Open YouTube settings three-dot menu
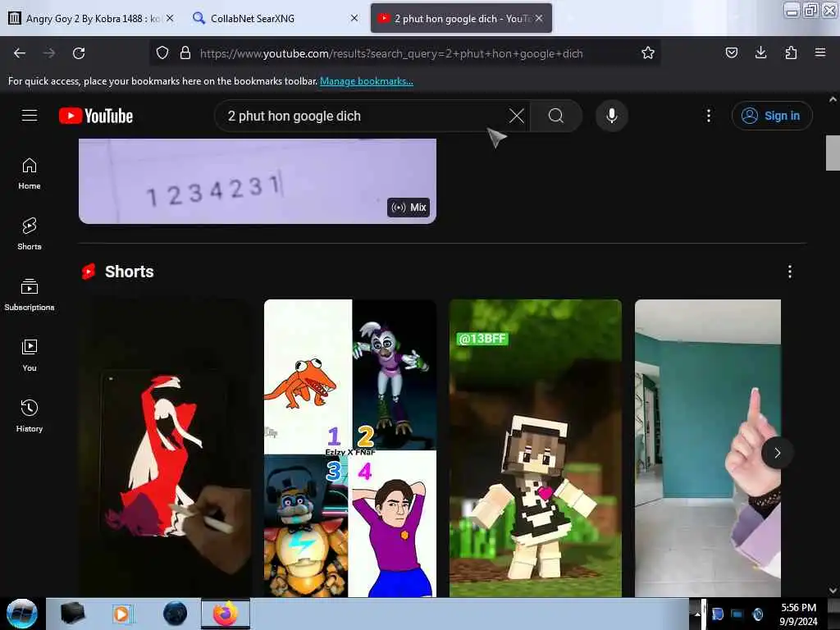This screenshot has height=630, width=840. click(708, 116)
